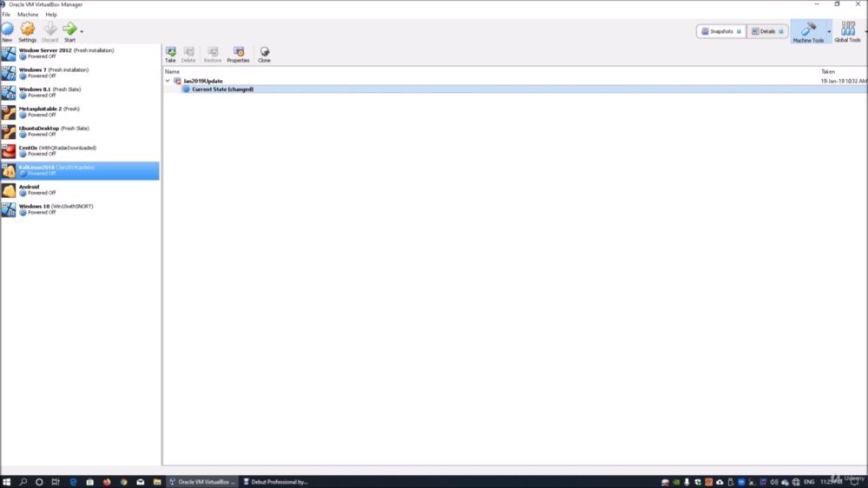The image size is (868, 488).
Task: Launch Chrome from the taskbar
Action: pyautogui.click(x=123, y=482)
